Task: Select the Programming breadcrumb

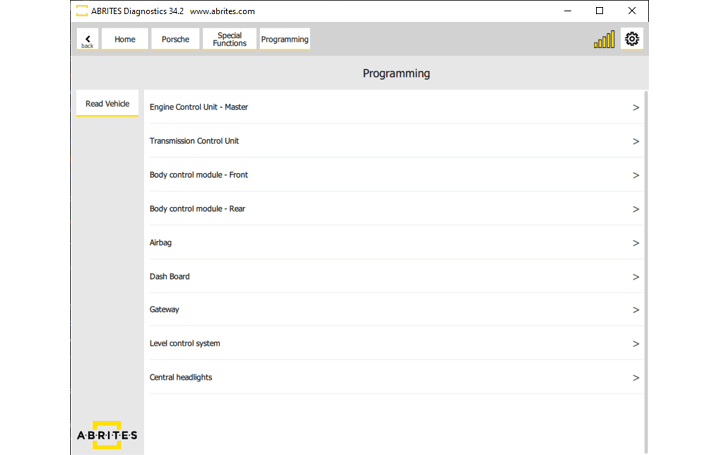Action: point(285,39)
